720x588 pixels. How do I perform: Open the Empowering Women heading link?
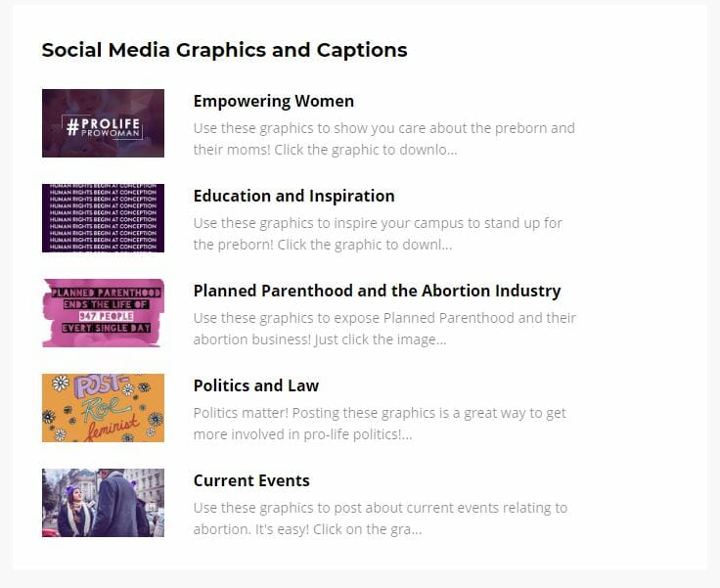pos(274,101)
